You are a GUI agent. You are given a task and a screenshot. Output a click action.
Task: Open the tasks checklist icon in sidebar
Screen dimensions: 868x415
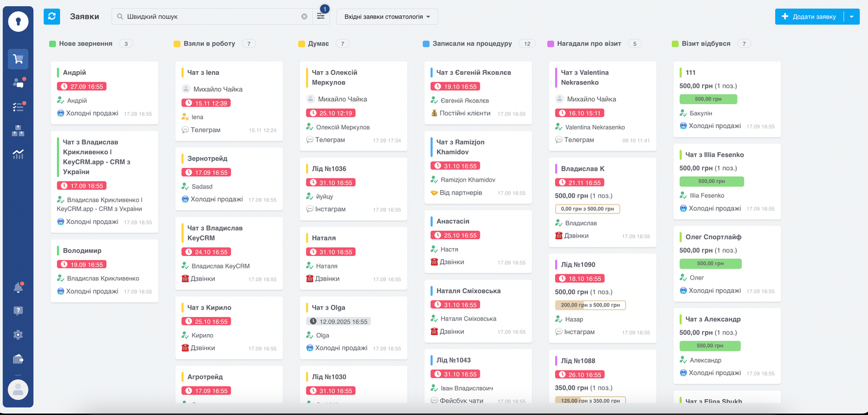point(18,107)
